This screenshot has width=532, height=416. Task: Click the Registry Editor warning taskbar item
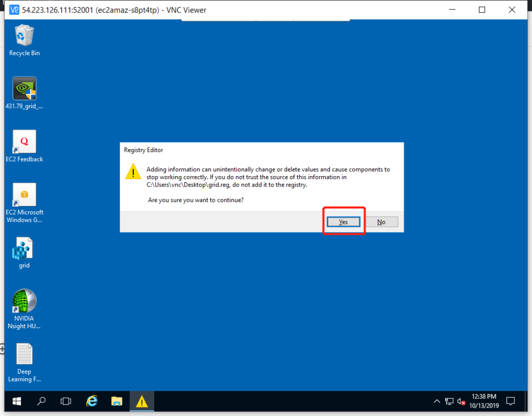pos(142,401)
